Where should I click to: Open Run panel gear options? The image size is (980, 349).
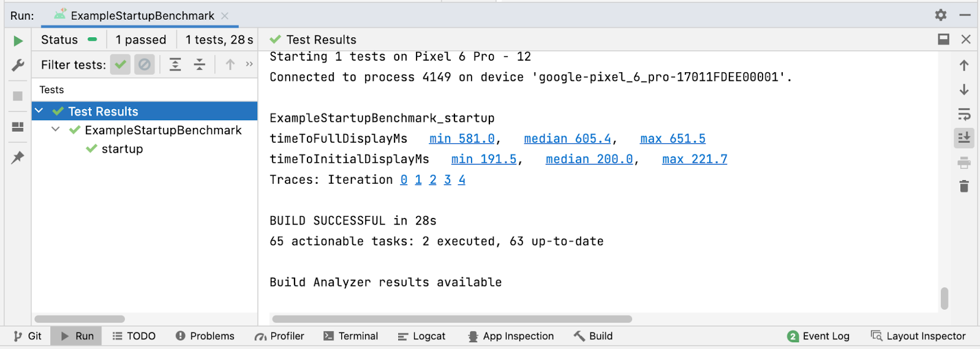pos(941,15)
